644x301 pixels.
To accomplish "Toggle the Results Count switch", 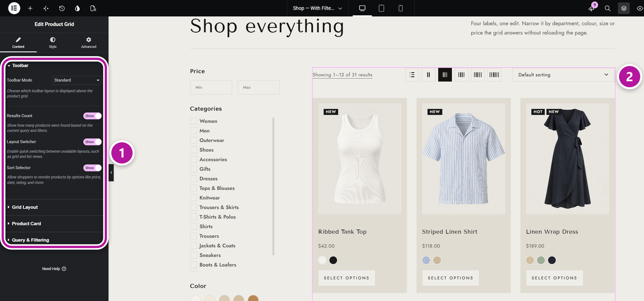I will pos(92,116).
